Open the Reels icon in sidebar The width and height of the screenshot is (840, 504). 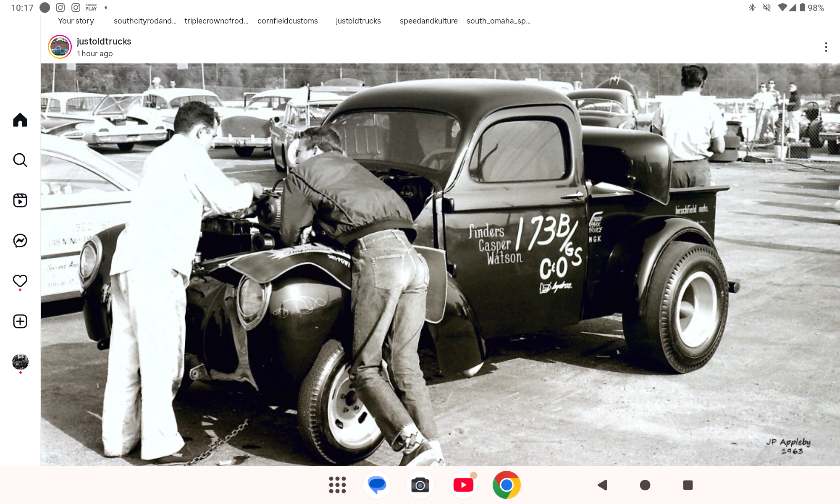(x=20, y=200)
